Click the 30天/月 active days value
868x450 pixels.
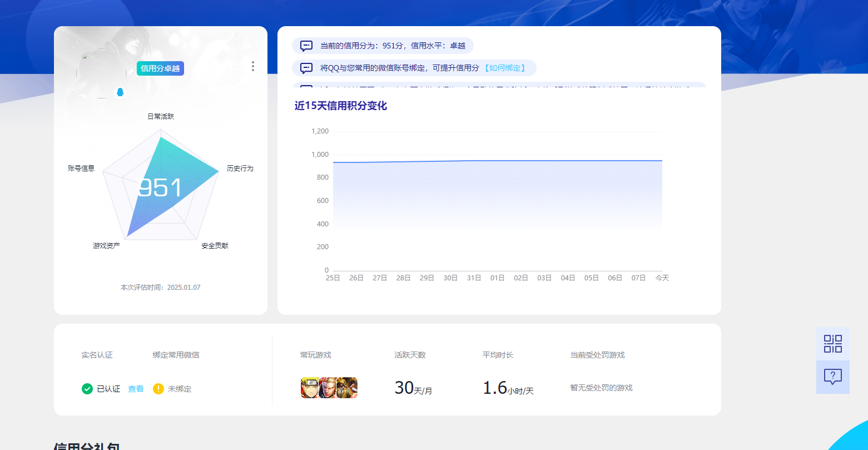(x=413, y=388)
